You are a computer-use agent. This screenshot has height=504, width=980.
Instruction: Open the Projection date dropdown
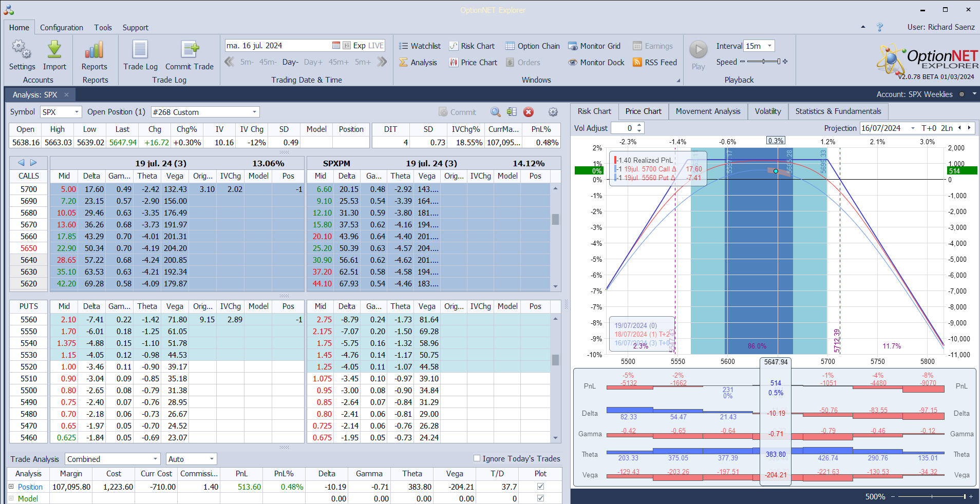coord(913,128)
